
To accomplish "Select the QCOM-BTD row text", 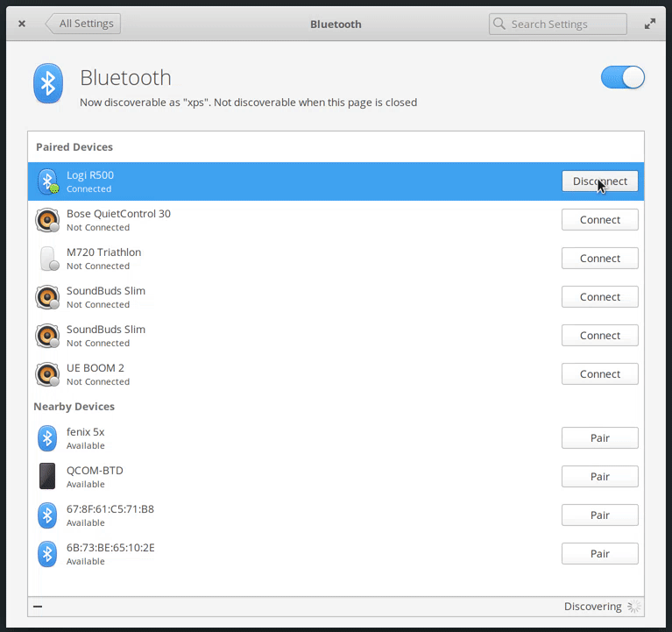I will tap(95, 471).
